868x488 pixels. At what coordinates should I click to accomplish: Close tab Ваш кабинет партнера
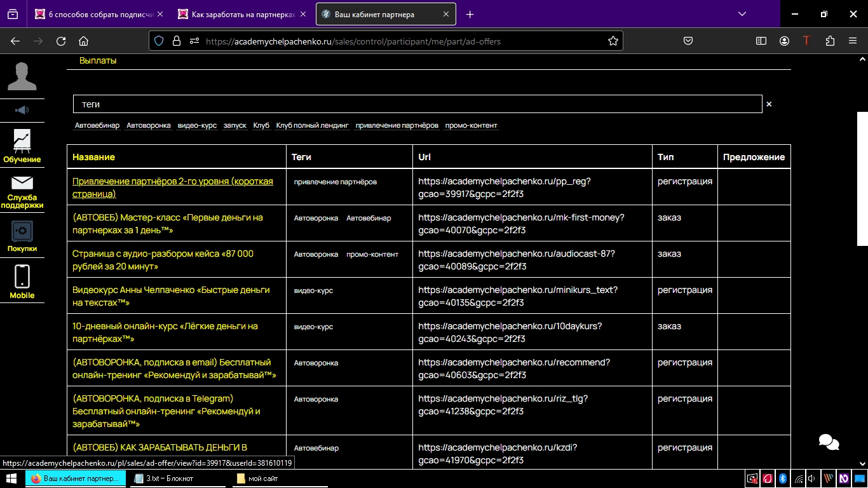pos(445,14)
